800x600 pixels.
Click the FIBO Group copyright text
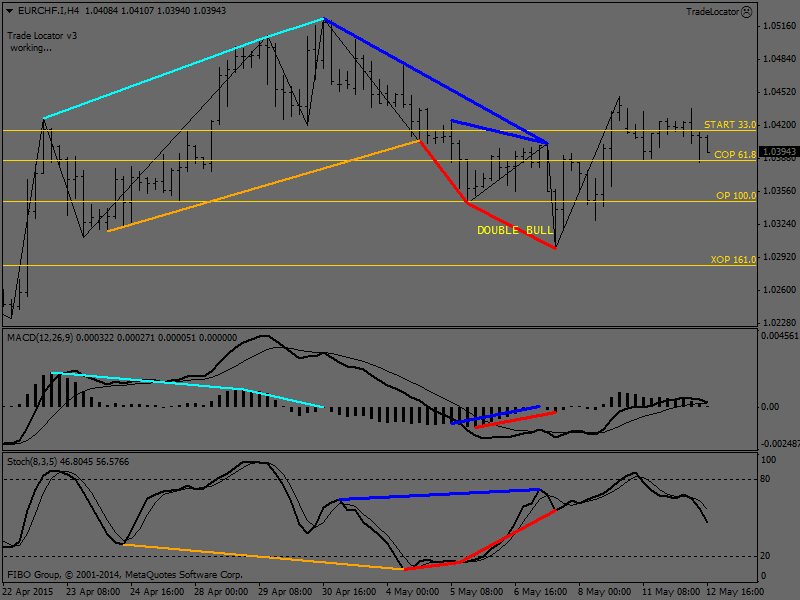(125, 575)
